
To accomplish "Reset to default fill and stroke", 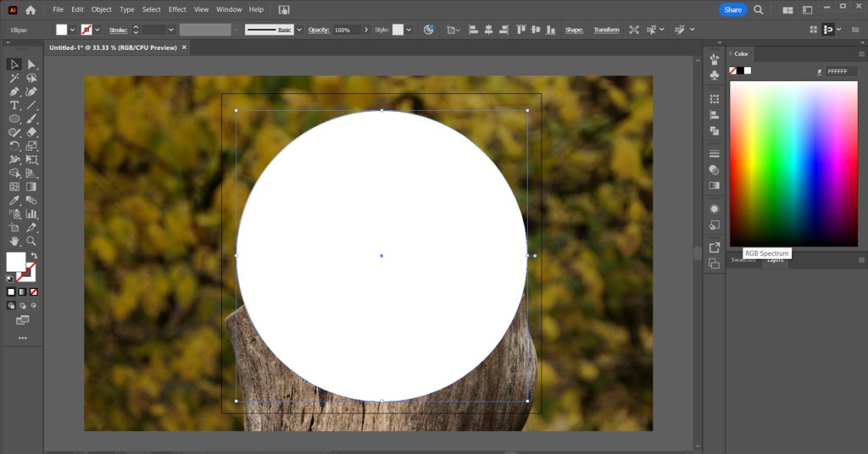I will click(9, 279).
